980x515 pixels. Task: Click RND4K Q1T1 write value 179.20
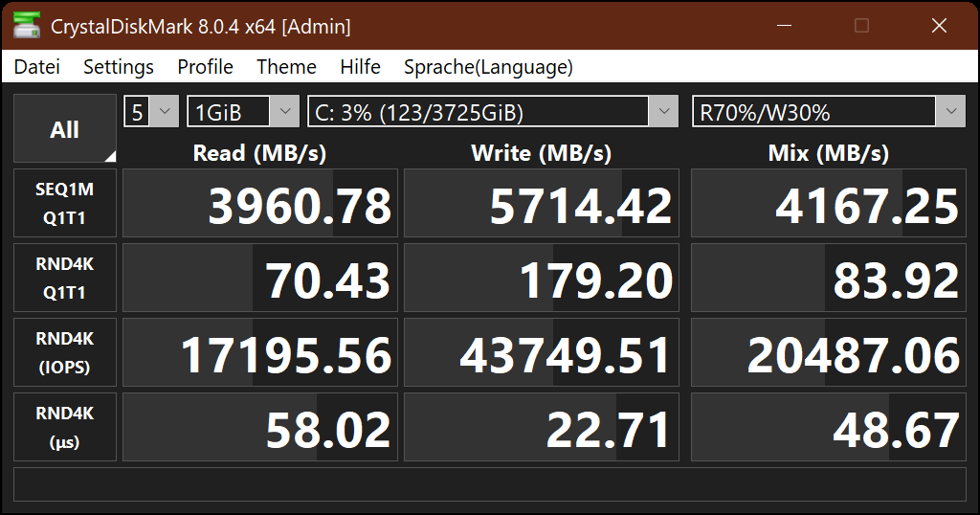click(542, 279)
